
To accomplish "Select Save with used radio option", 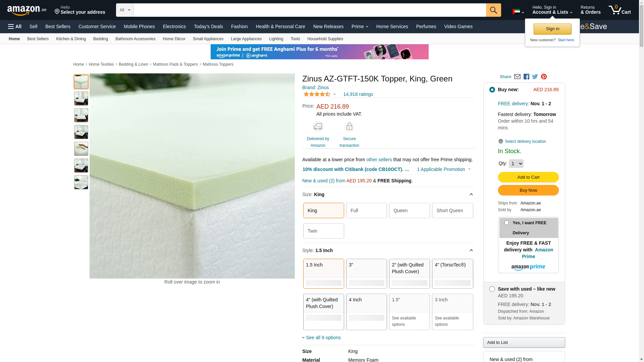I will [x=492, y=289].
